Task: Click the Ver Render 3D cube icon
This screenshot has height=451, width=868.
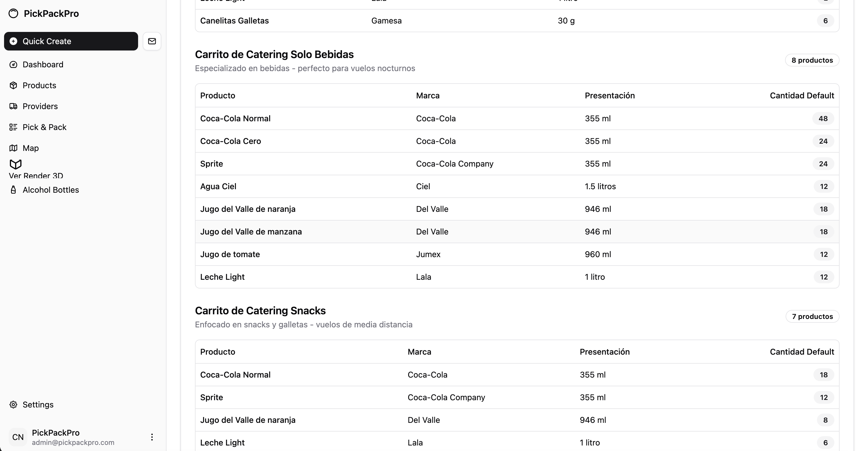Action: [15, 165]
